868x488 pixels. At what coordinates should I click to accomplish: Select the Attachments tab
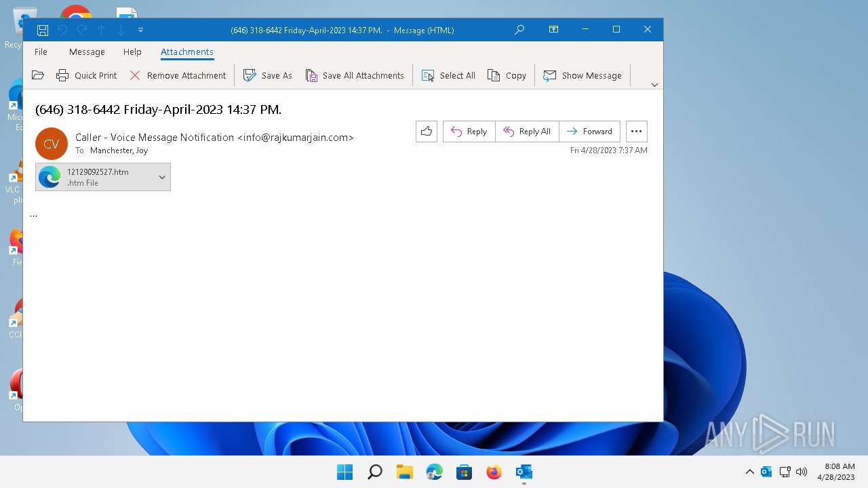187,52
